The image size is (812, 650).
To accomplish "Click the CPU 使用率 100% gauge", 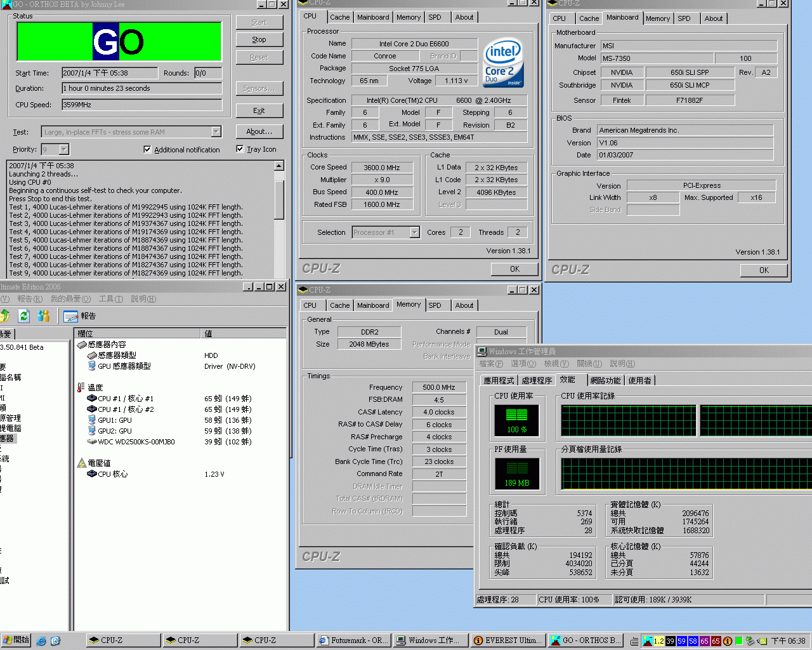I will (x=517, y=420).
